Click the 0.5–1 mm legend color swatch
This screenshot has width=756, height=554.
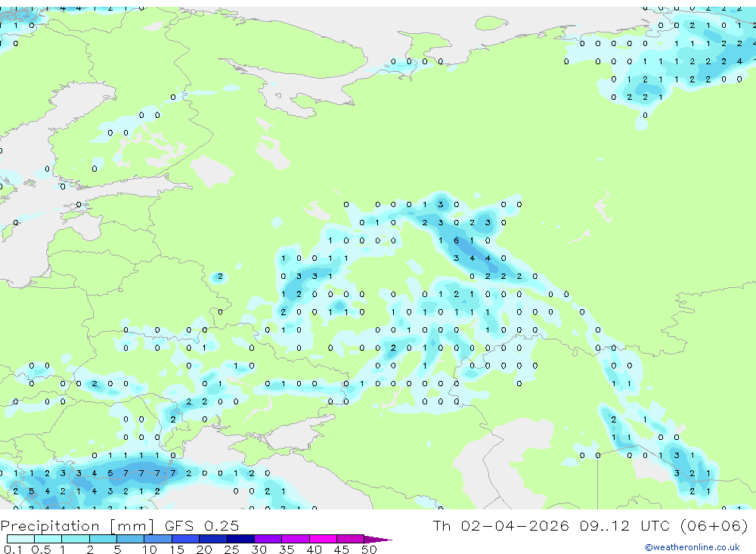48,539
